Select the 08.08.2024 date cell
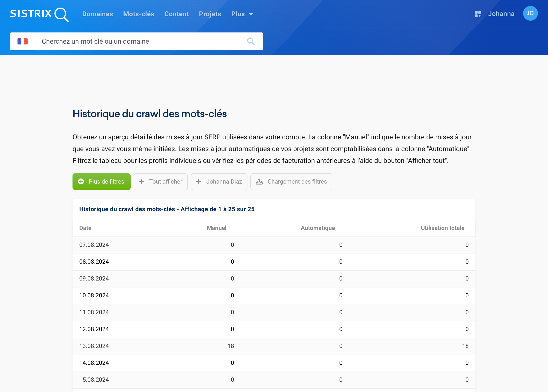Image resolution: width=548 pixels, height=392 pixels. 94,262
